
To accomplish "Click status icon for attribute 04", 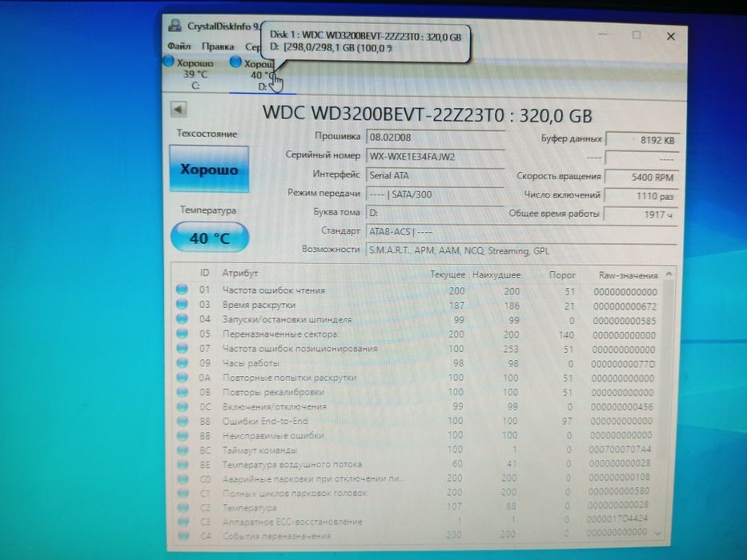I will tap(182, 318).
